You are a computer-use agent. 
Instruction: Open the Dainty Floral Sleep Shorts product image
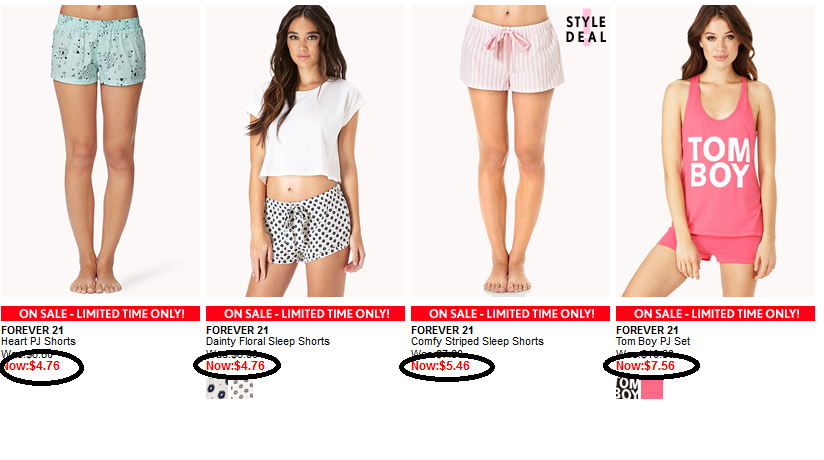click(305, 151)
